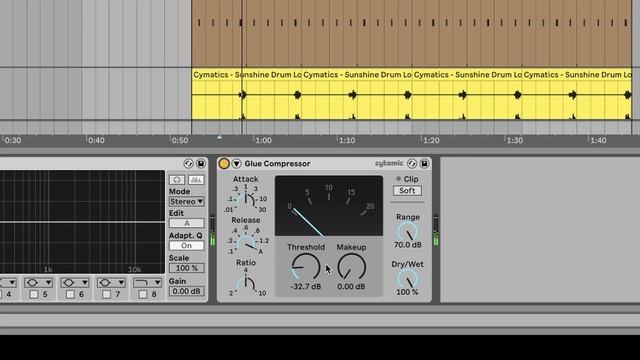Enable EQ band 8 checkbox

(143, 294)
